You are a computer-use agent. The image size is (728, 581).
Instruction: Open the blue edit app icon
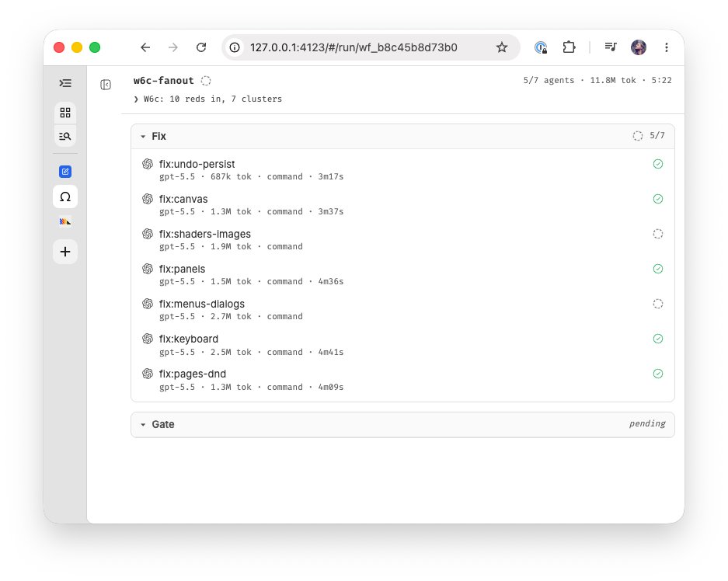(x=65, y=172)
